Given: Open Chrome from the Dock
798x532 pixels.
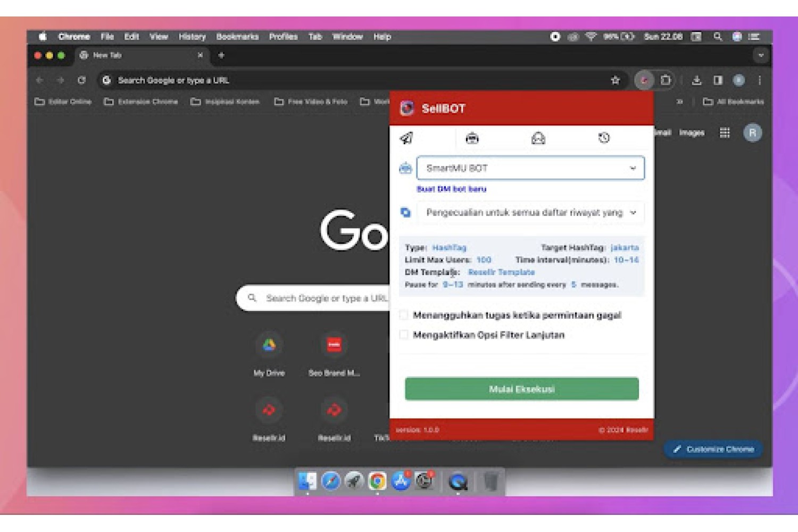Looking at the screenshot, I should pos(377,481).
